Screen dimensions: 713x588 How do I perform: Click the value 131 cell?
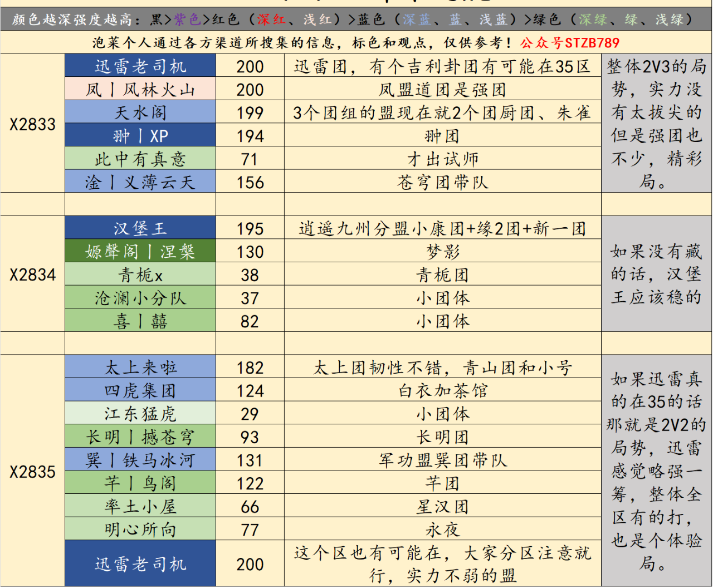(250, 460)
